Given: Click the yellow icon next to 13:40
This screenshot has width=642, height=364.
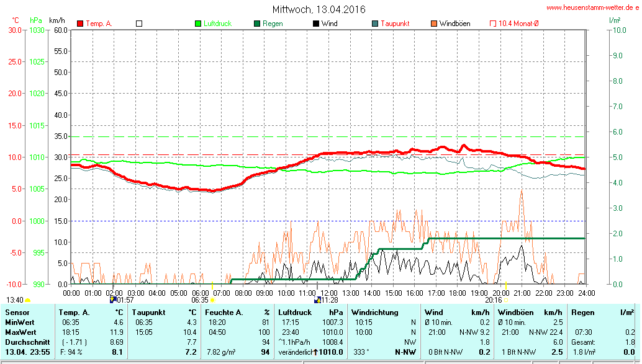Looking at the screenshot, I should [x=28, y=300].
